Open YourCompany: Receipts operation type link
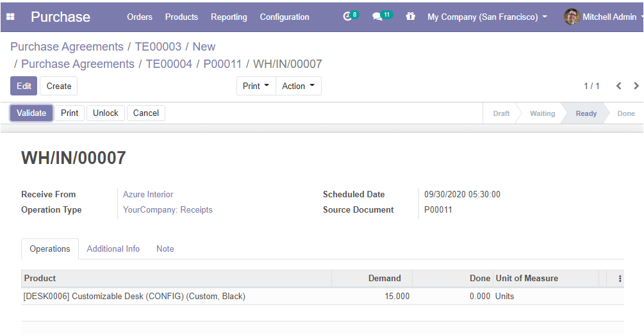The image size is (644, 335). [168, 210]
